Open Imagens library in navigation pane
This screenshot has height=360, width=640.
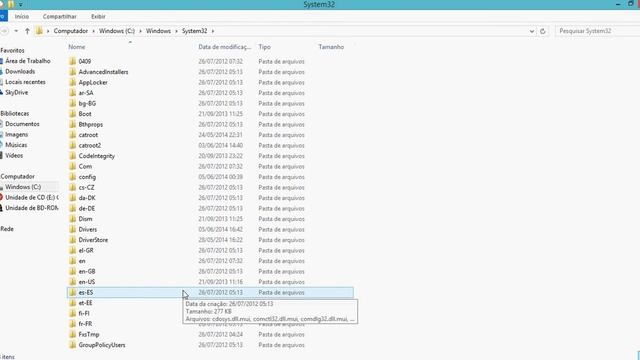(17, 135)
